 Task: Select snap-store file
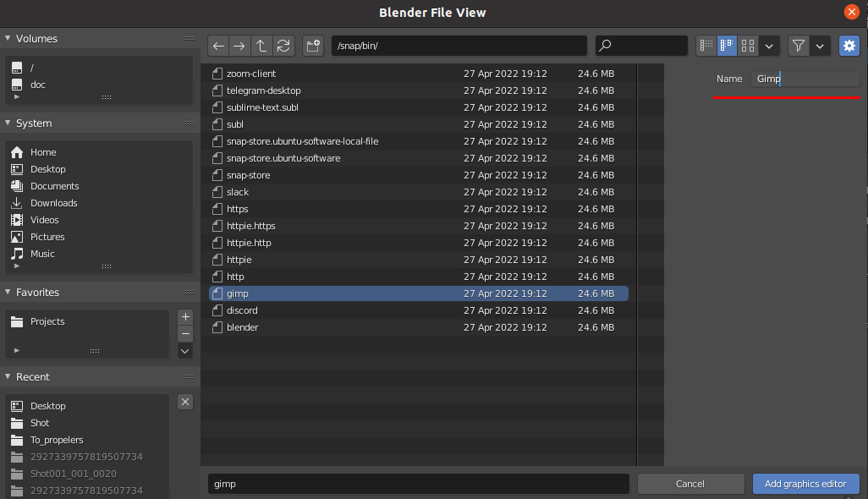(x=419, y=175)
